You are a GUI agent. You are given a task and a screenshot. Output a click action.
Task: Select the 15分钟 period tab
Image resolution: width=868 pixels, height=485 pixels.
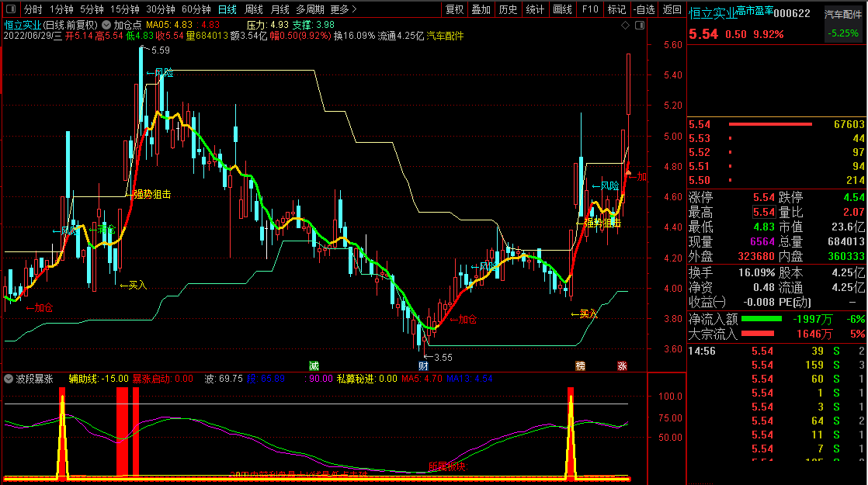pos(125,9)
